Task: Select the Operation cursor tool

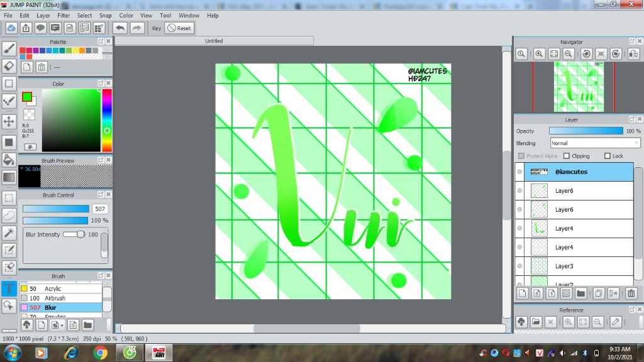Action: 9,306
